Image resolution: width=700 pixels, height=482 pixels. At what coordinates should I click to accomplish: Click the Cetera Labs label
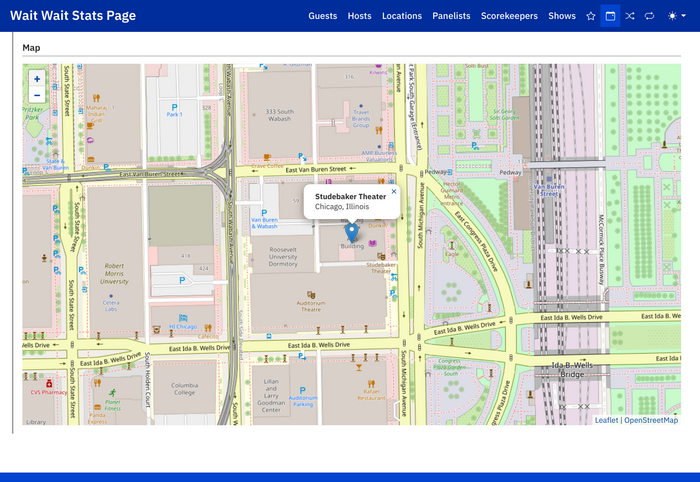point(111,306)
